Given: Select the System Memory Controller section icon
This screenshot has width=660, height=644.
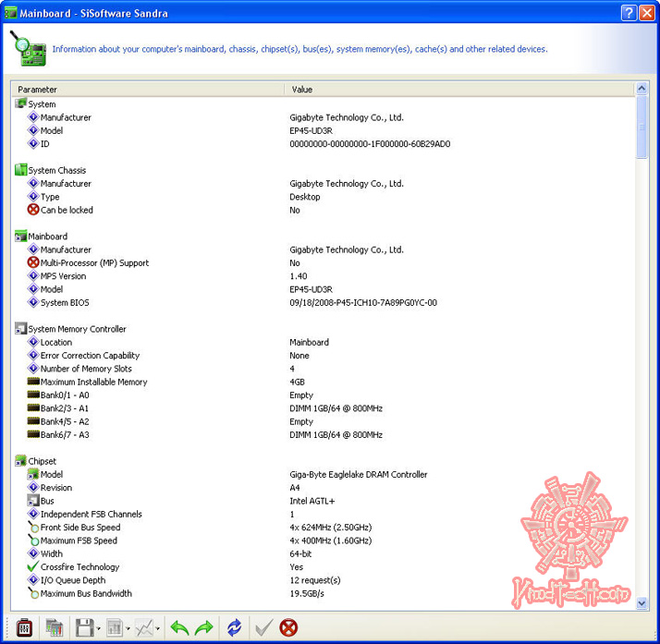Looking at the screenshot, I should [20, 329].
